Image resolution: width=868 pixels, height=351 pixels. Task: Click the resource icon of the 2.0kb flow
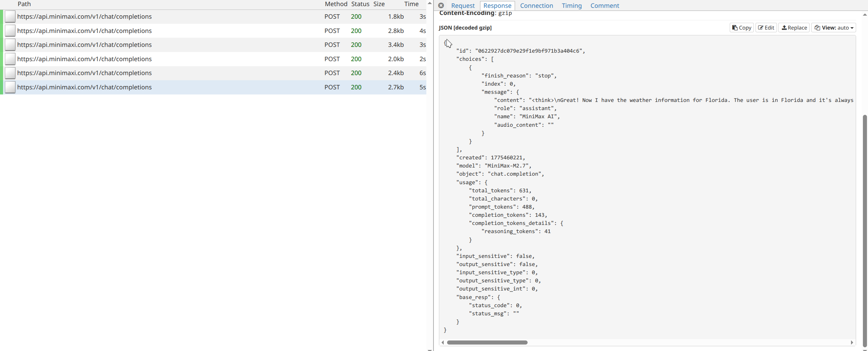point(10,59)
